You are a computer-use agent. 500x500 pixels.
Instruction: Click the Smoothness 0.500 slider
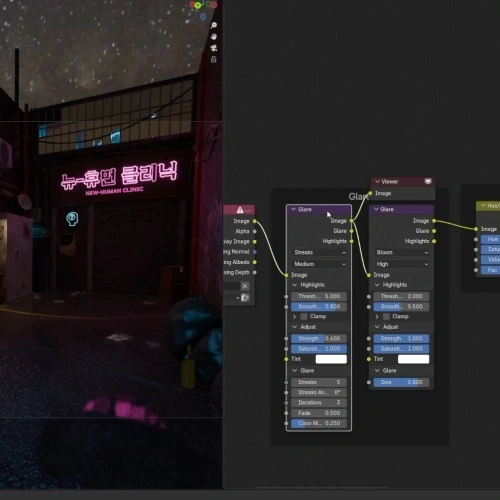(x=401, y=307)
